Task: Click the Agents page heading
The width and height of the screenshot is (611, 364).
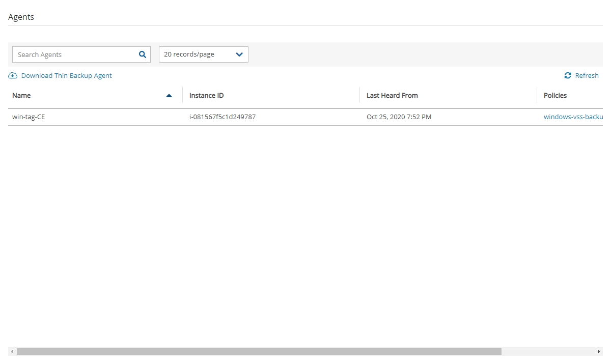Action: [x=21, y=17]
